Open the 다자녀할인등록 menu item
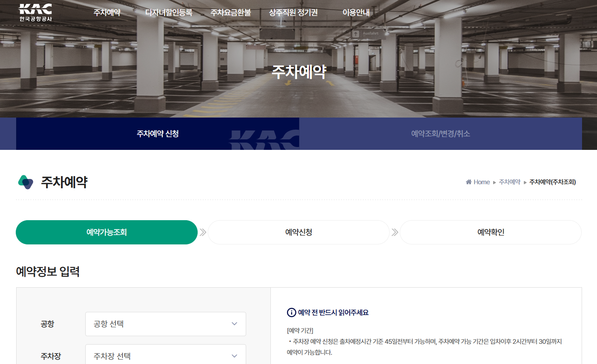The width and height of the screenshot is (597, 364). 169,13
